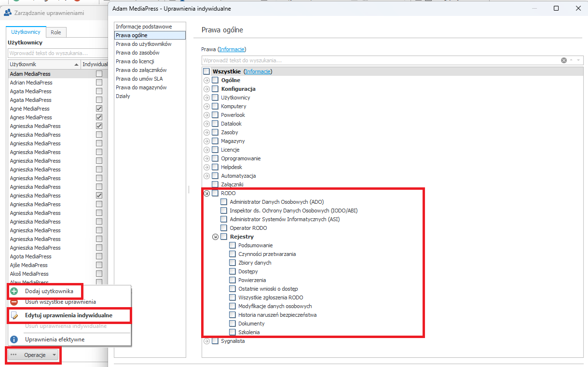Switch to the Role tab
588x367 pixels.
56,32
